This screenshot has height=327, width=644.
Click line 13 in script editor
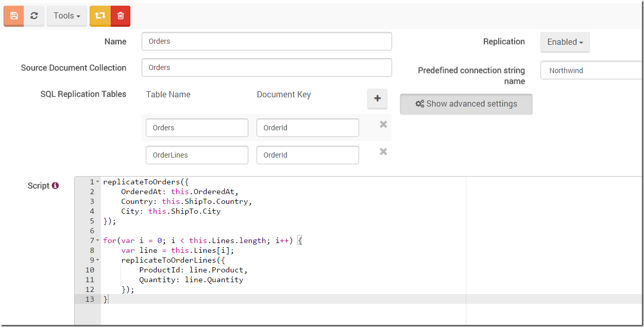(x=258, y=299)
